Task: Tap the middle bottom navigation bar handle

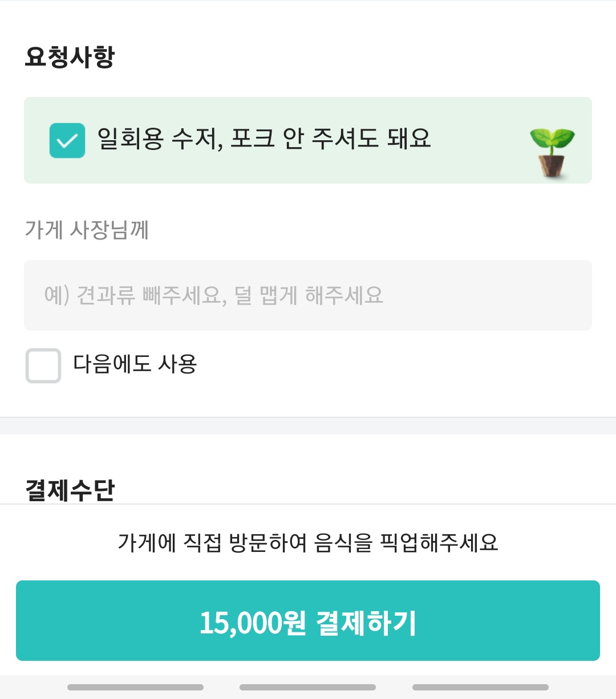Action: click(x=307, y=687)
